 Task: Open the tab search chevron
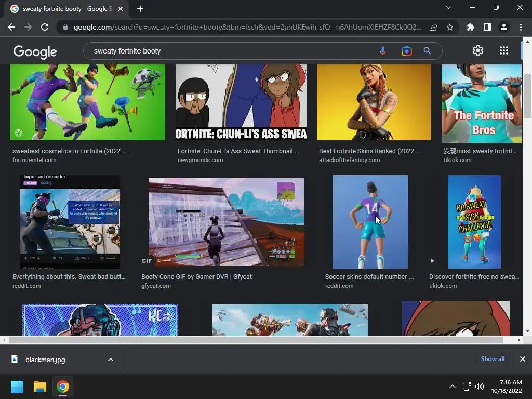click(x=448, y=7)
